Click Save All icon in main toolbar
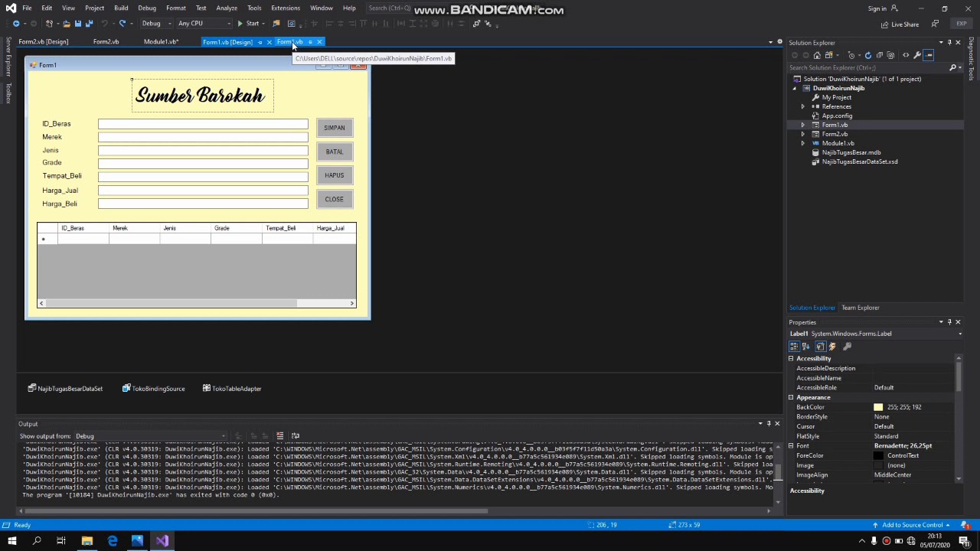The width and height of the screenshot is (980, 551). point(89,23)
